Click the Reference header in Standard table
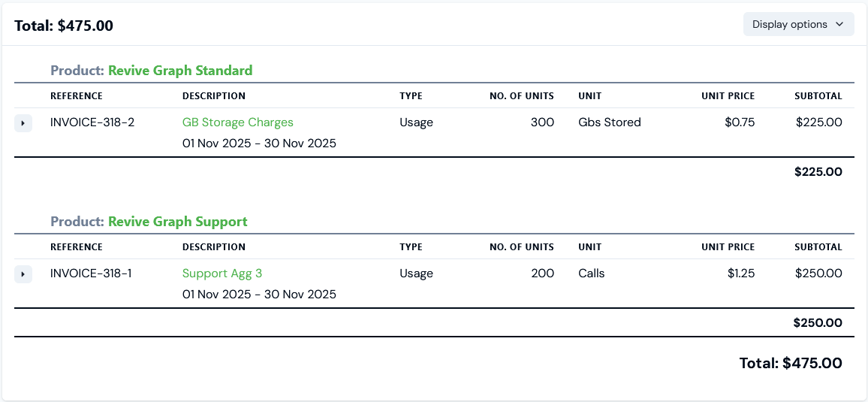 77,96
